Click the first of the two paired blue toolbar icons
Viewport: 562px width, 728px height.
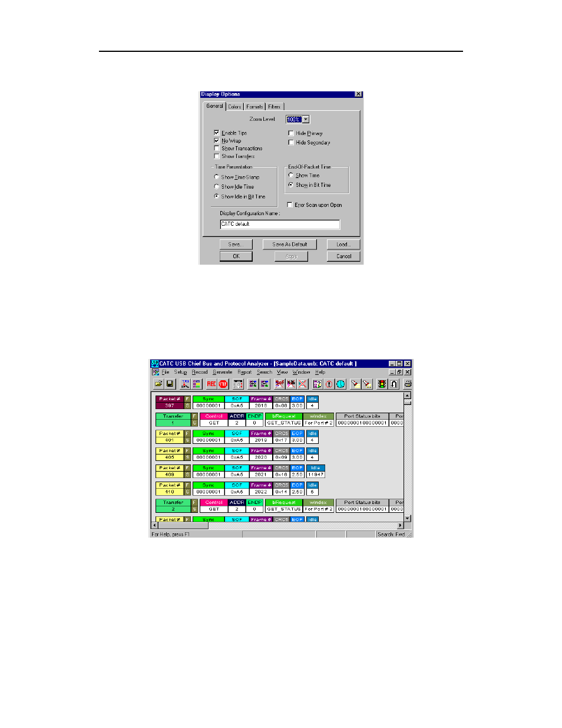tap(253, 384)
